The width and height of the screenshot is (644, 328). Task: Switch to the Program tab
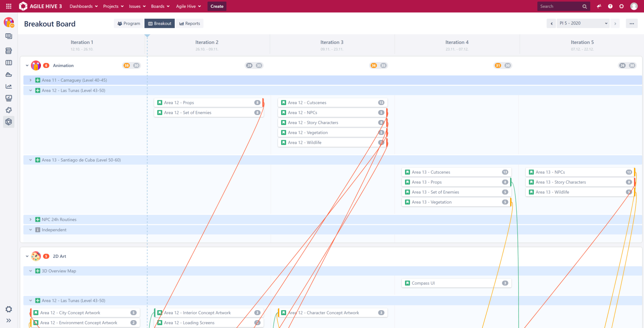coord(129,24)
